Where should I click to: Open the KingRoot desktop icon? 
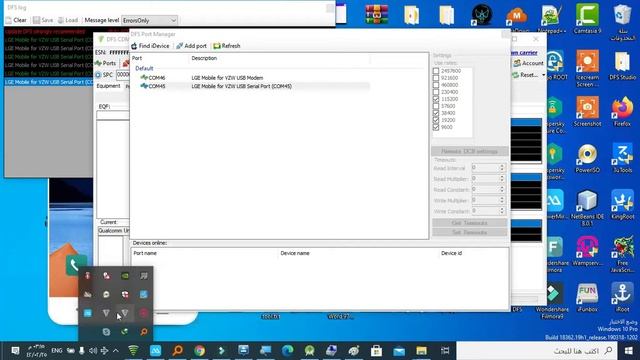pyautogui.click(x=622, y=204)
